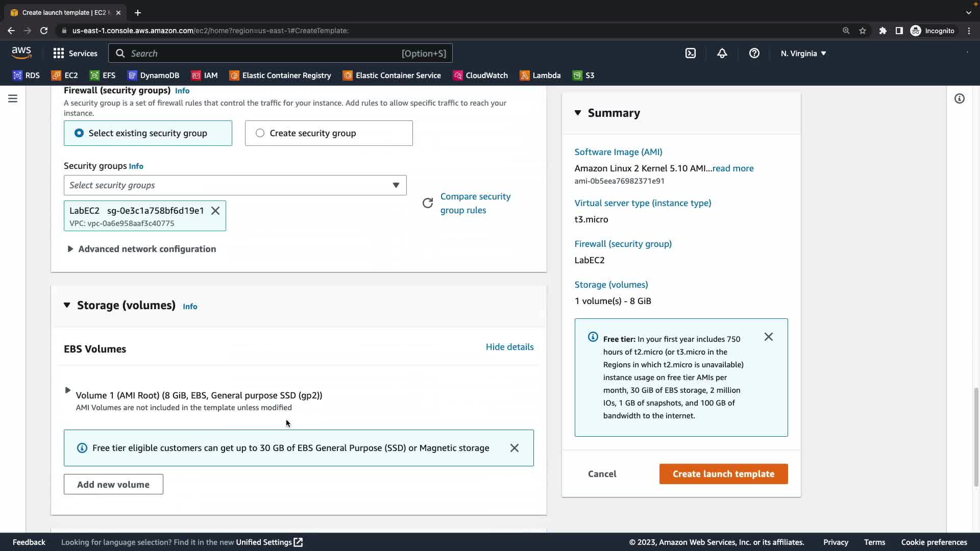
Task: Open the notifications bell icon
Action: click(722, 53)
